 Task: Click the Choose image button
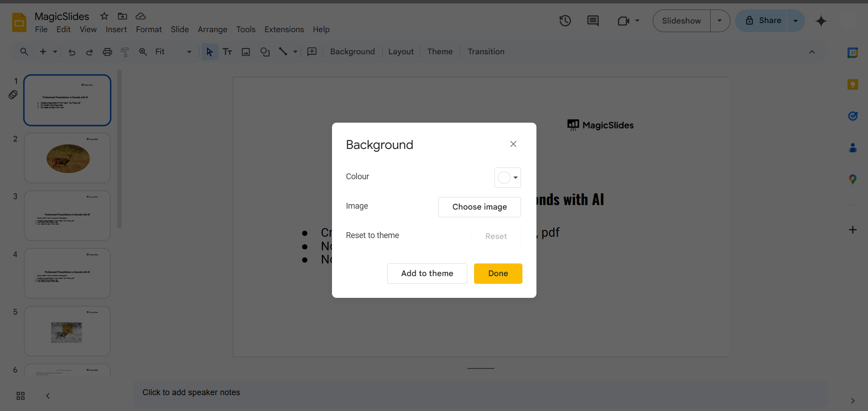click(479, 207)
